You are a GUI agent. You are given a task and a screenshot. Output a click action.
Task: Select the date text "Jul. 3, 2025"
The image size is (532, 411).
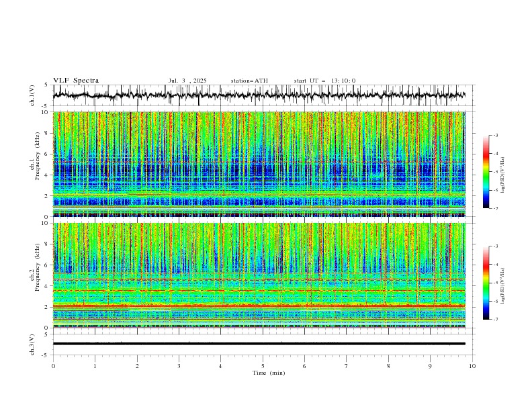(x=187, y=81)
